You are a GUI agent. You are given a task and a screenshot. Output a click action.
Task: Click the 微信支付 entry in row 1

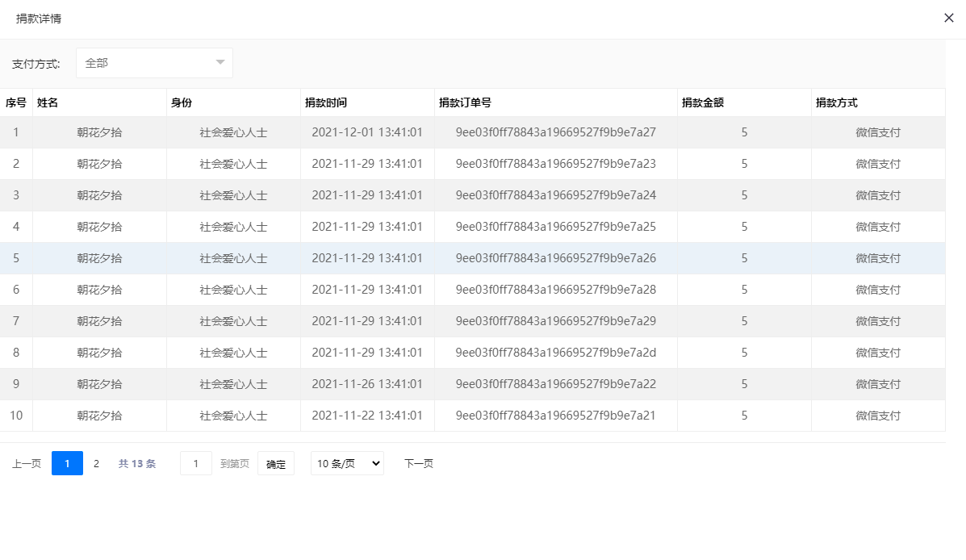coord(879,132)
